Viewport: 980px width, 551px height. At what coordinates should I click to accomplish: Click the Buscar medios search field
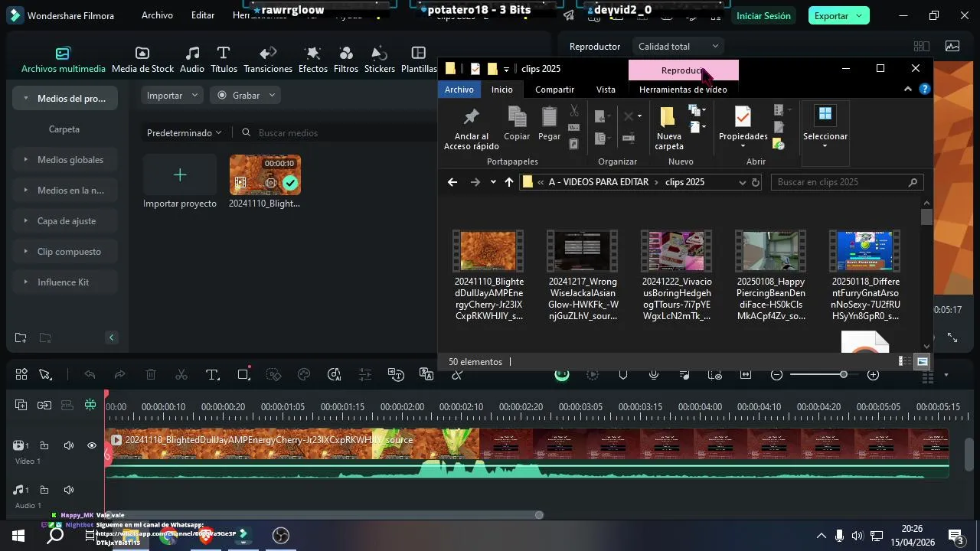click(x=337, y=133)
